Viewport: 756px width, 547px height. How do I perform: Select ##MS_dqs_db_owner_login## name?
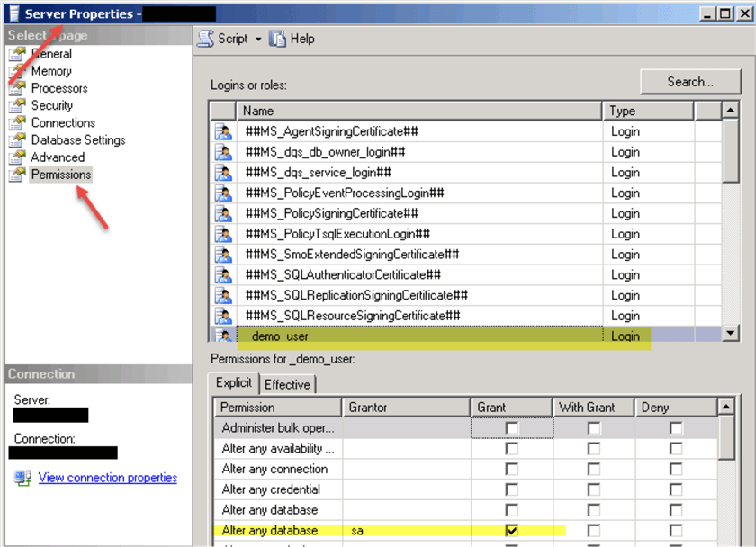pyautogui.click(x=326, y=152)
